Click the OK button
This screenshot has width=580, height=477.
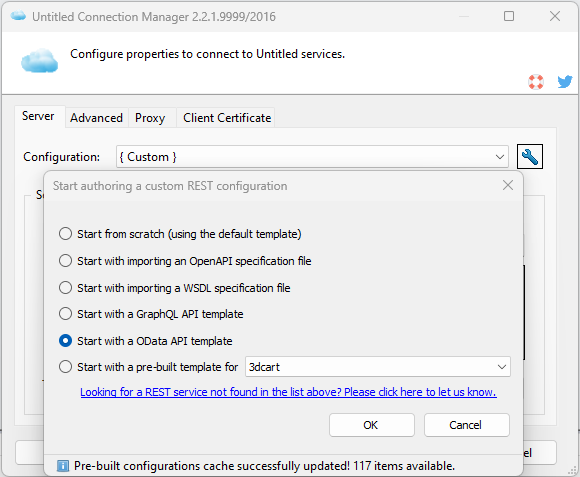(x=372, y=425)
